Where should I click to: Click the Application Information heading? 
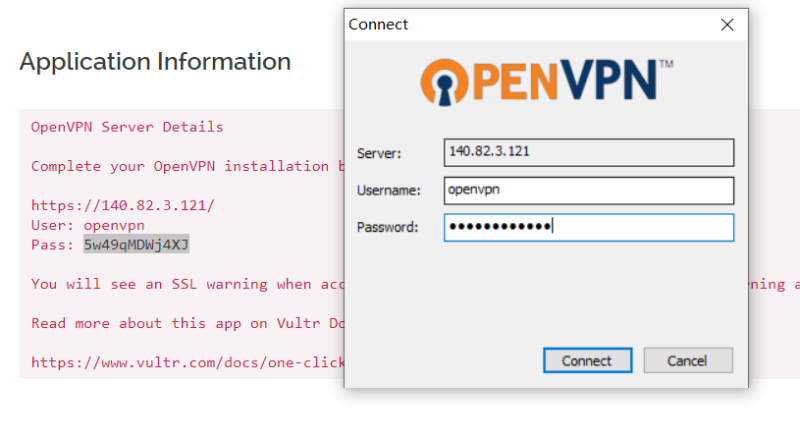[x=155, y=61]
